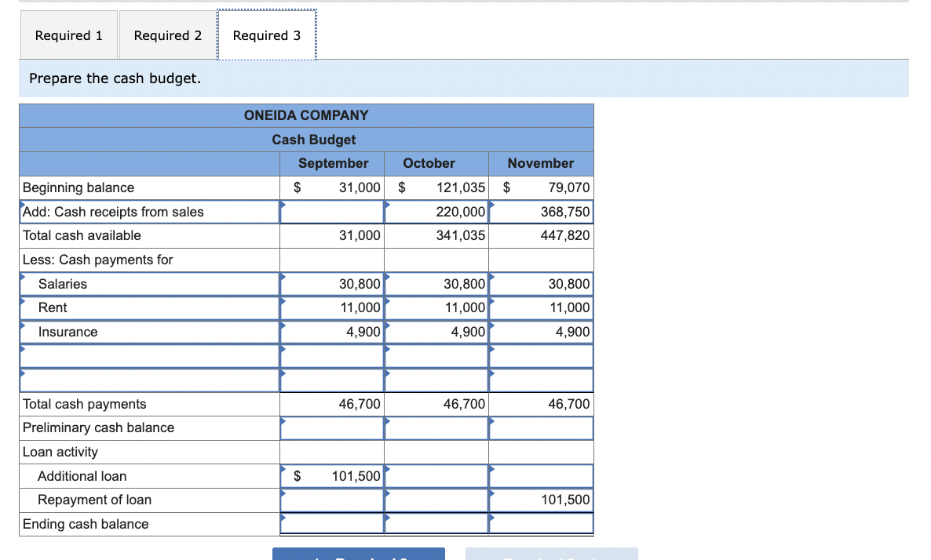Click the Total cash payments row label
The width and height of the screenshot is (931, 560).
tap(84, 404)
